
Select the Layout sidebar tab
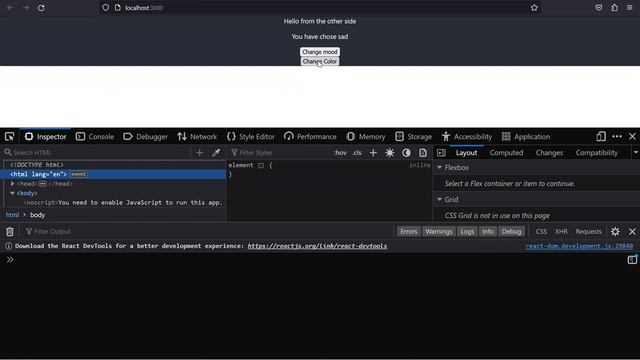click(467, 153)
